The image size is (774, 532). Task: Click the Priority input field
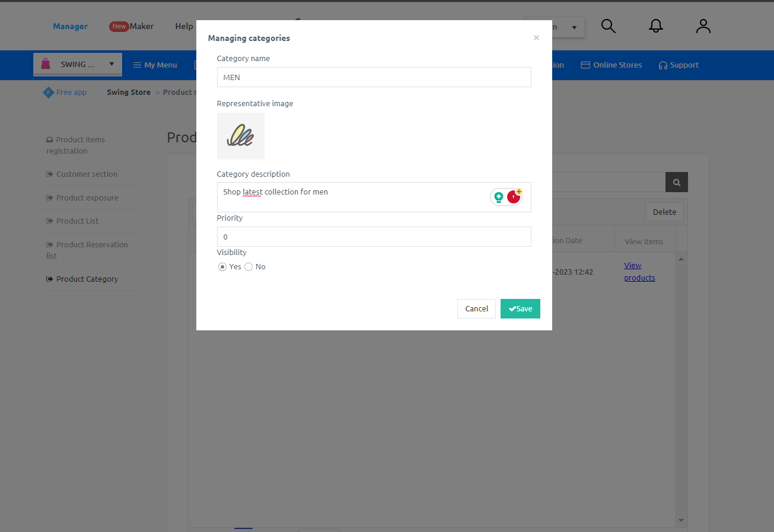[374, 237]
